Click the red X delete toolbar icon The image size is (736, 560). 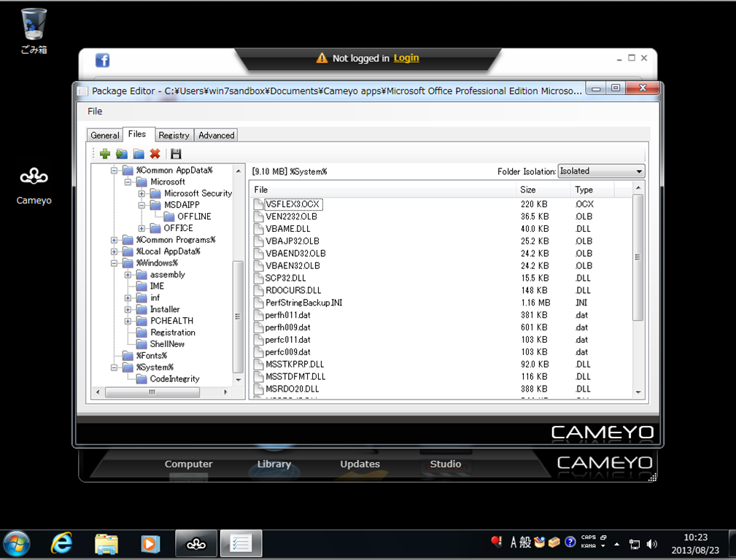coord(155,154)
